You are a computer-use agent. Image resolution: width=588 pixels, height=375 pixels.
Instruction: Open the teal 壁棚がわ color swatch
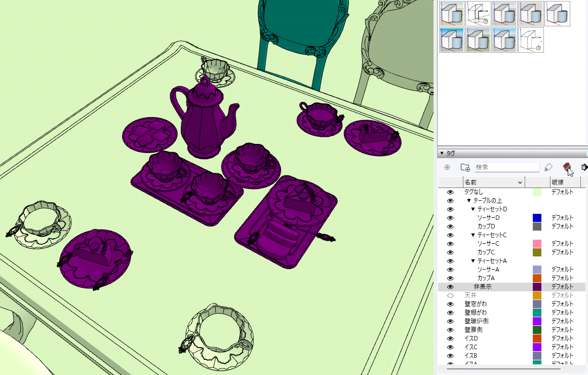coord(537,313)
